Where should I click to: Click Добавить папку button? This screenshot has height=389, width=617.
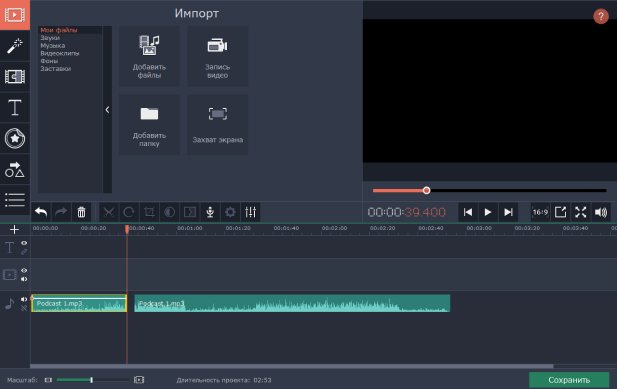pyautogui.click(x=149, y=125)
